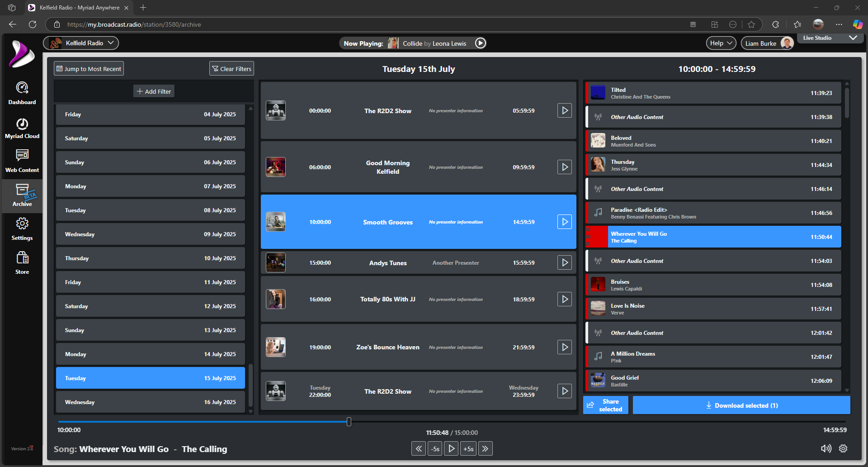Screen dimensions: 868x467
Task: Click the Myriad logo at the top of the sidebar
Action: click(22, 54)
